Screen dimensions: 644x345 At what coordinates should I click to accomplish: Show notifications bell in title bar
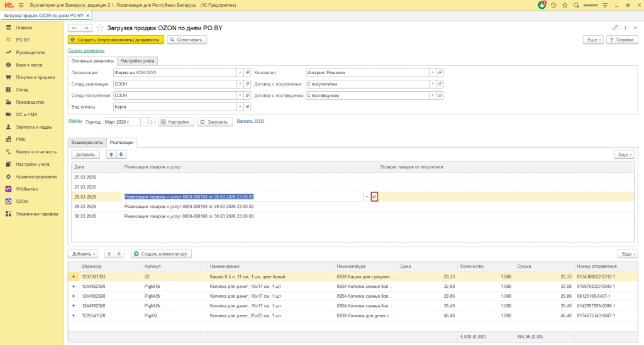(x=542, y=5)
